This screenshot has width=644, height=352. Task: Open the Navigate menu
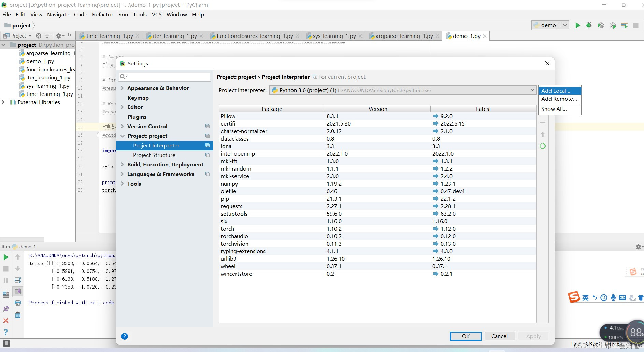[58, 14]
